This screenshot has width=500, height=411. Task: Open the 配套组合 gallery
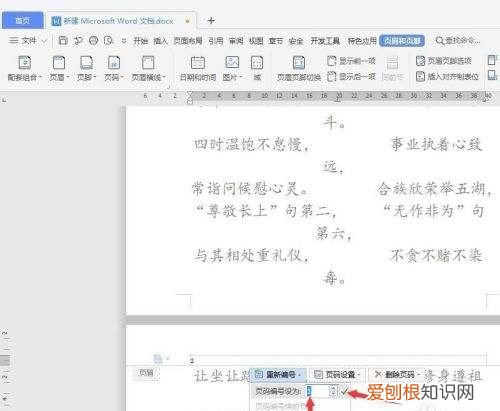[x=25, y=68]
